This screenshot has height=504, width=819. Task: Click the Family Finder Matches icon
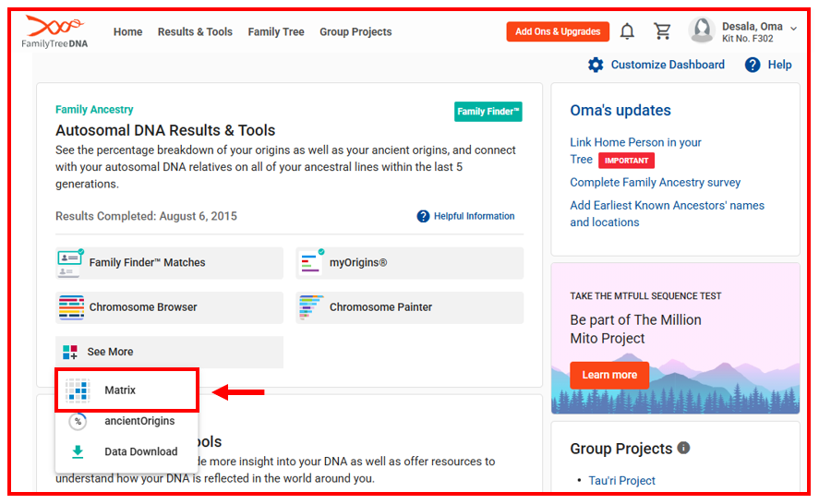[70, 263]
